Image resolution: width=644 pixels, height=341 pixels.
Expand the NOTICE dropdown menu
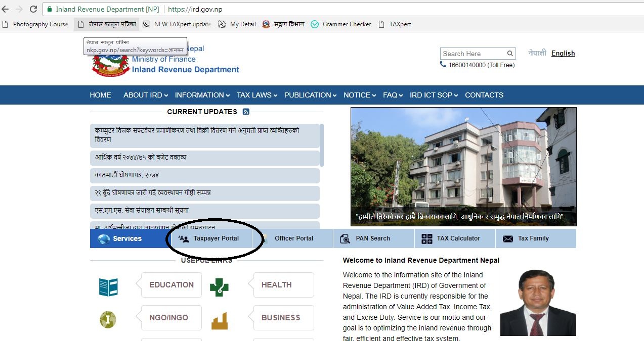[360, 95]
